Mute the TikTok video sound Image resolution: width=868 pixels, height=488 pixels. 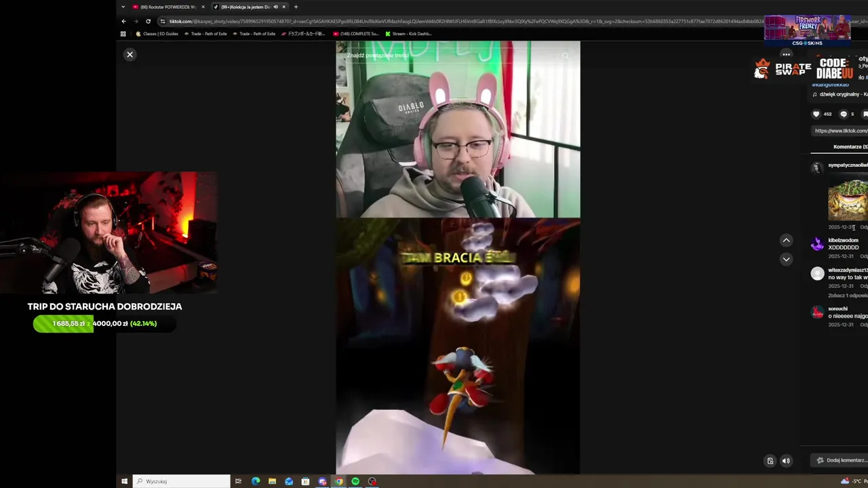(x=786, y=461)
